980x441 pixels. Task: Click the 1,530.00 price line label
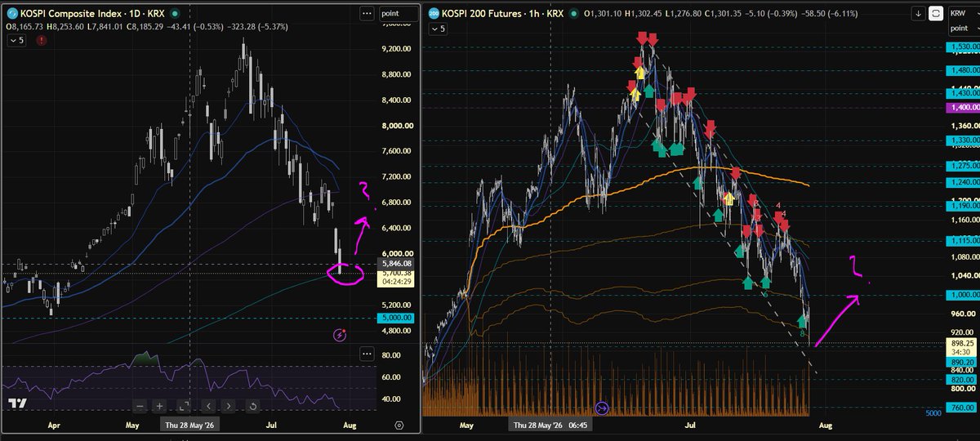[x=962, y=49]
